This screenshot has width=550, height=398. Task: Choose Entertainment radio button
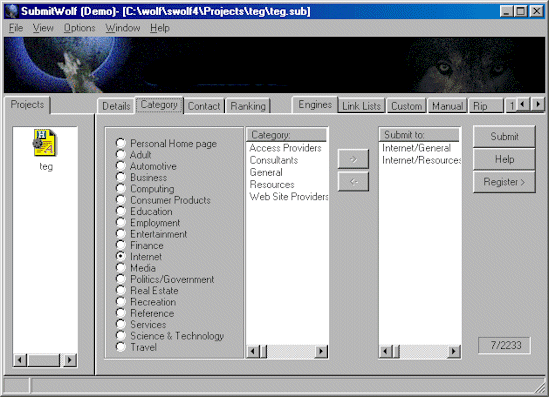click(121, 233)
